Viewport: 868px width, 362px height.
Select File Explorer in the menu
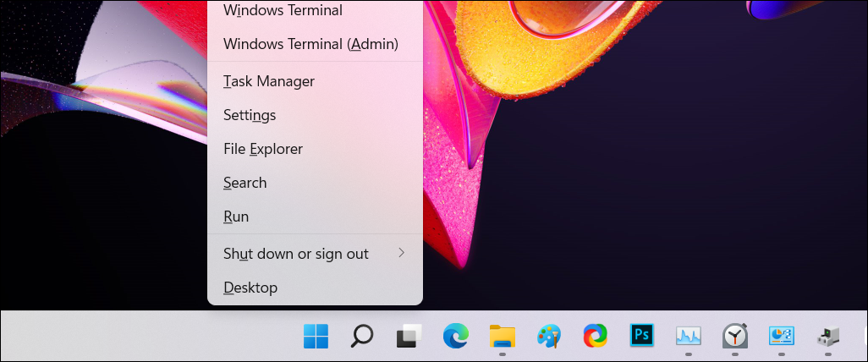262,149
